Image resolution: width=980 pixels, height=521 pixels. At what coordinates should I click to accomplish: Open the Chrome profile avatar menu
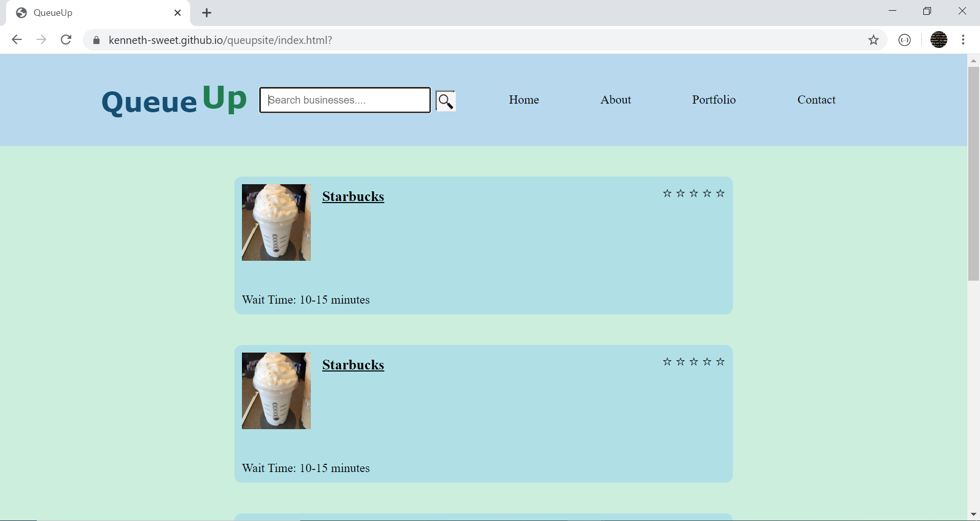coord(939,39)
